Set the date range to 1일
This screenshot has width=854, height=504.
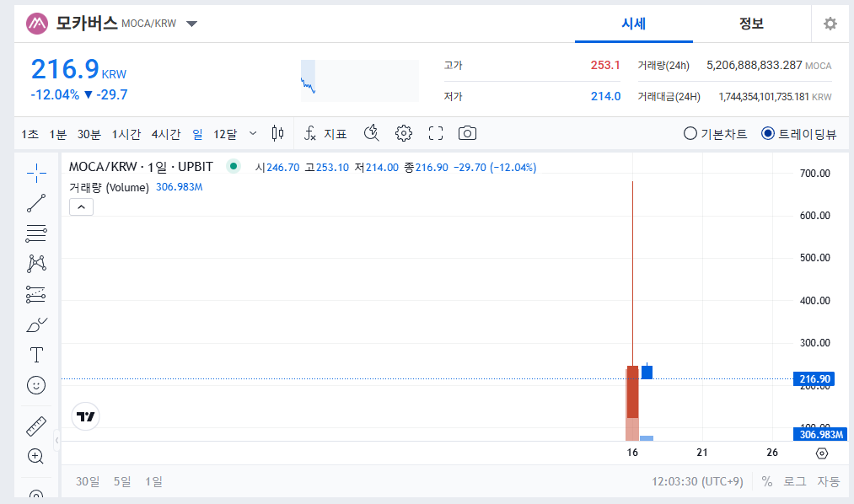153,481
